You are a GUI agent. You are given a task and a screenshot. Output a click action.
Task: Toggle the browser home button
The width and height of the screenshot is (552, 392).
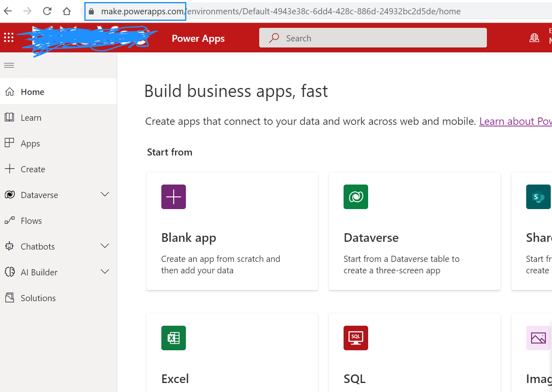[67, 11]
